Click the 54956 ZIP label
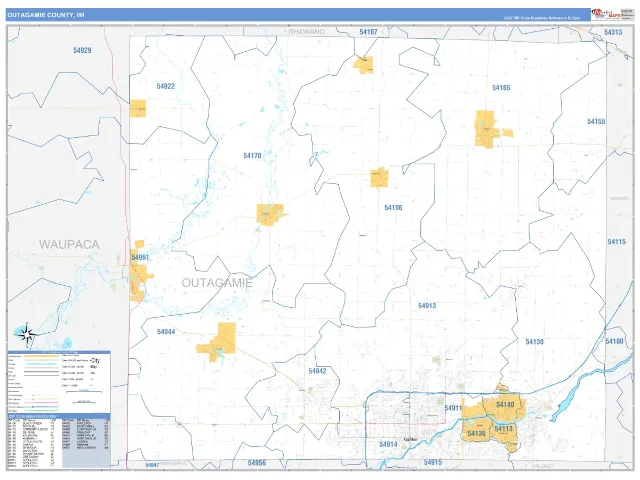This screenshot has height=480, width=640. [x=257, y=463]
